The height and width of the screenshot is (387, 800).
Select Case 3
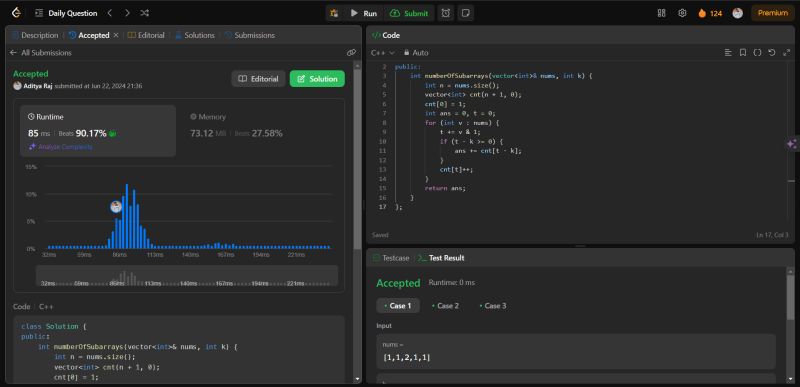pyautogui.click(x=493, y=306)
